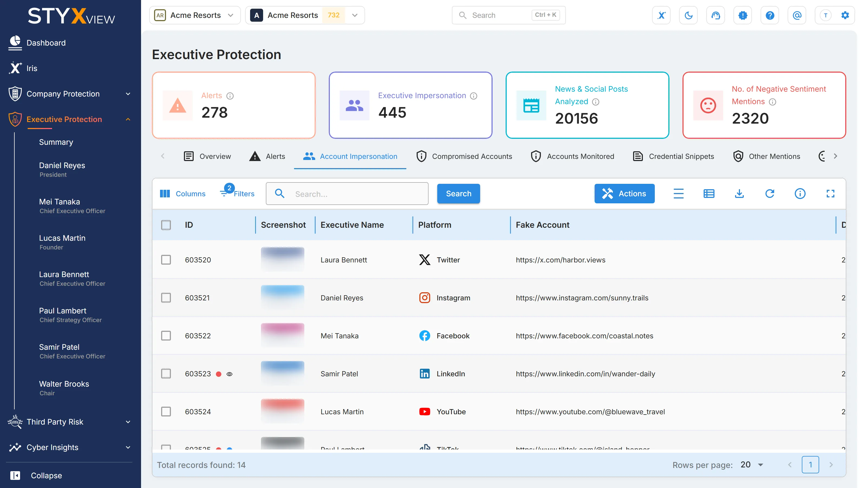868x488 pixels.
Task: Click the blue Search button
Action: pyautogui.click(x=459, y=194)
